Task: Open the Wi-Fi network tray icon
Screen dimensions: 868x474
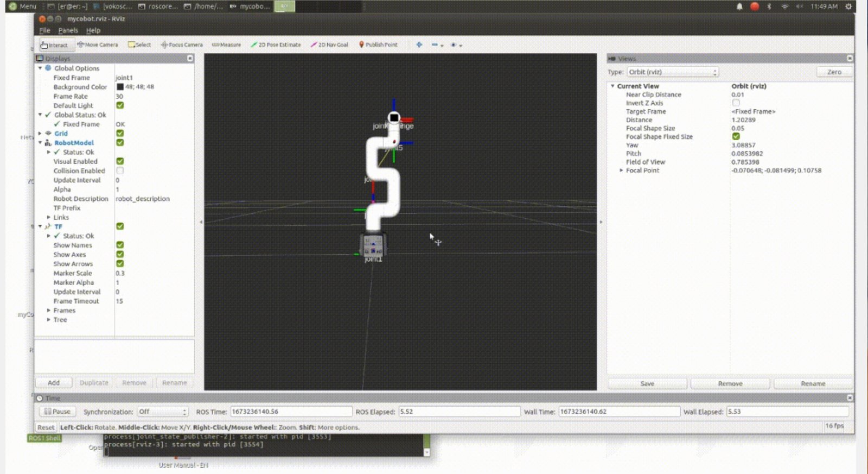Action: pos(784,7)
